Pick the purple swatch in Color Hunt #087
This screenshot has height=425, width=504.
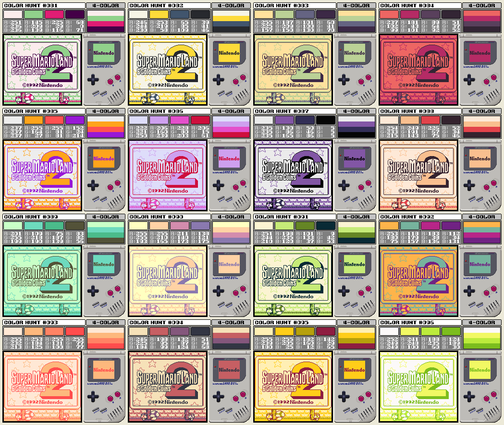pyautogui.click(x=284, y=120)
